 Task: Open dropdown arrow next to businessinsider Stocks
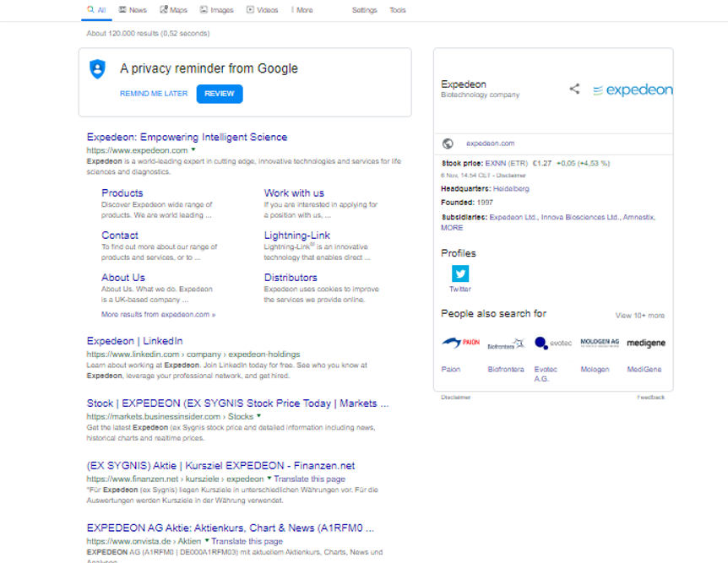click(259, 416)
